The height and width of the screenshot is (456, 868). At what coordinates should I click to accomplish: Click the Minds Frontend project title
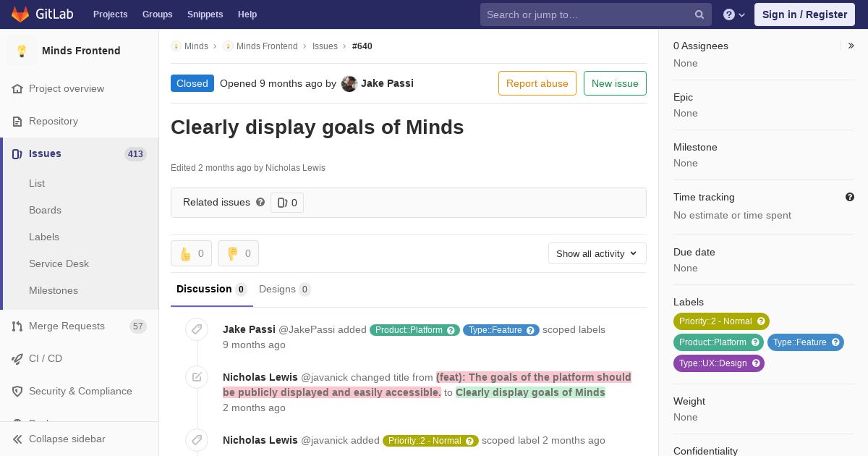[x=81, y=51]
